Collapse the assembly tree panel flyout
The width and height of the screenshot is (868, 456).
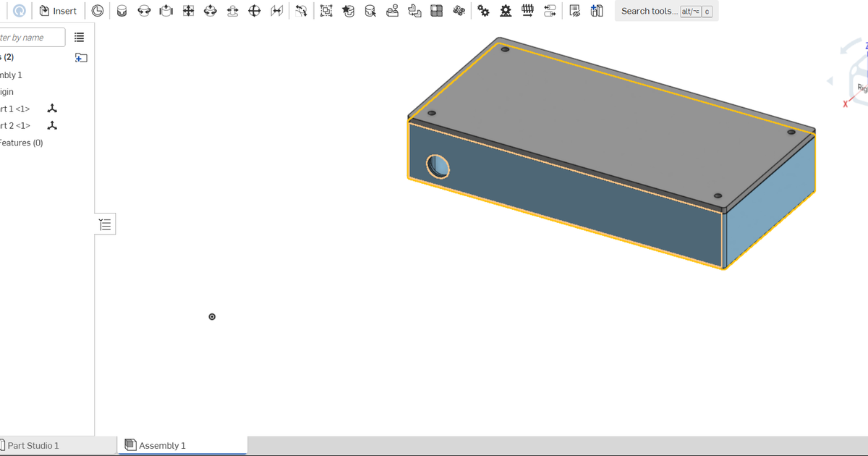point(105,224)
